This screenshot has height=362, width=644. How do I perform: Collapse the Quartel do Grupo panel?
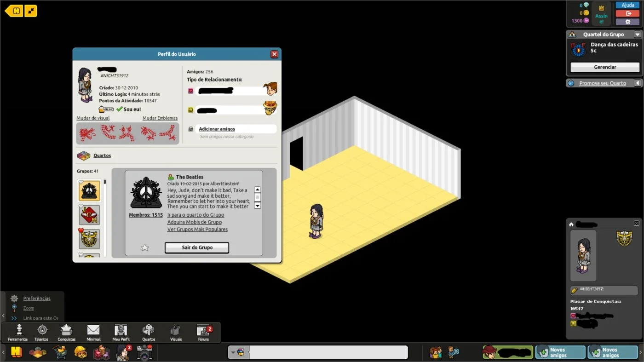click(637, 34)
